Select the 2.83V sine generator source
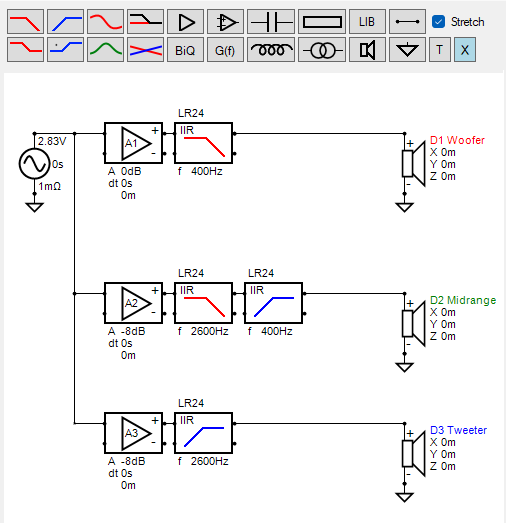Screen dimensions: 506x523 (34, 163)
